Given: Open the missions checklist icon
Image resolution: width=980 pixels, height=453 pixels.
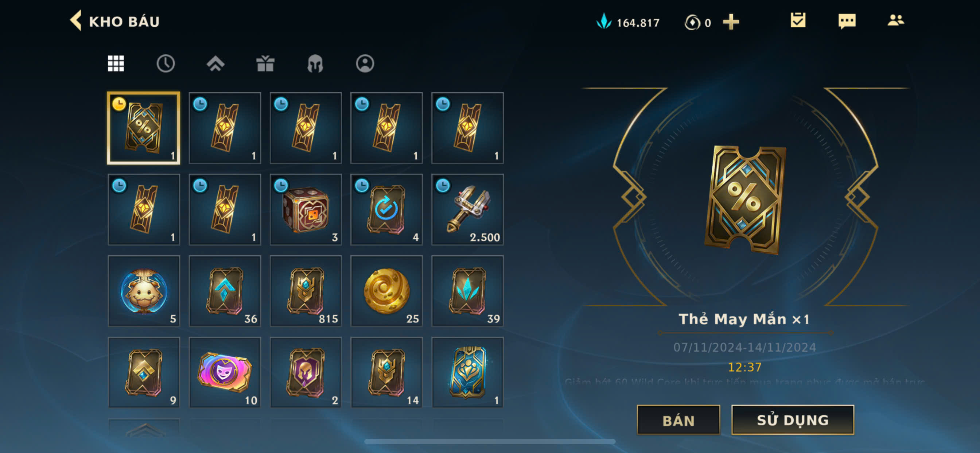Looking at the screenshot, I should [x=798, y=20].
